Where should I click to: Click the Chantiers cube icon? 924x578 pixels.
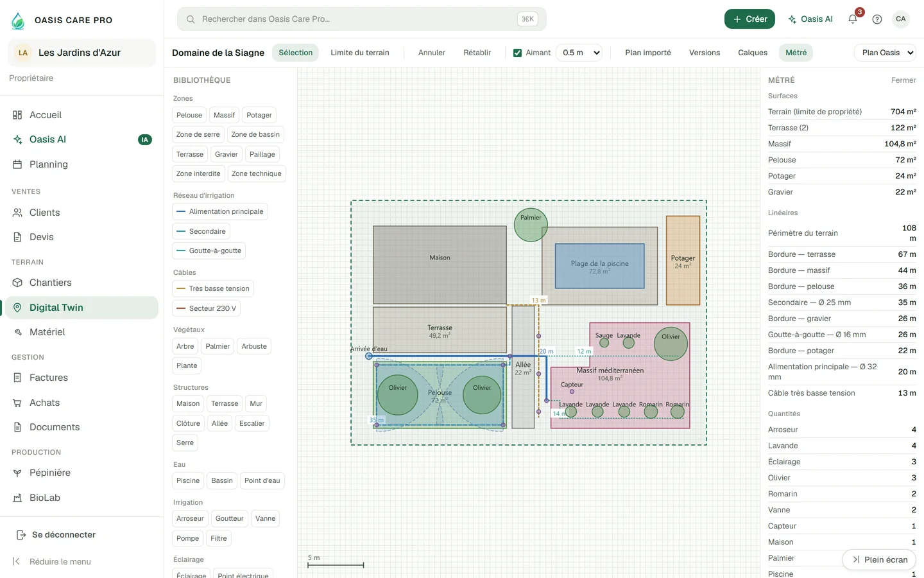coord(17,283)
